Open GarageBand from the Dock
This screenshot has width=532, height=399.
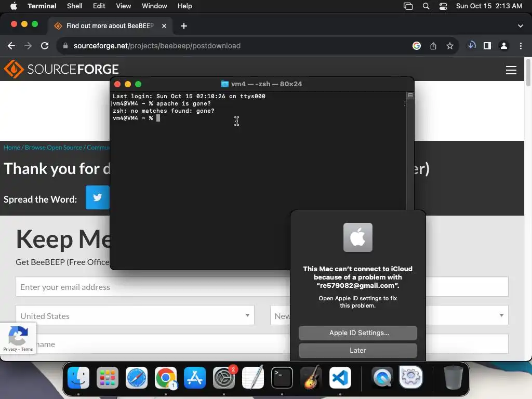(x=311, y=378)
